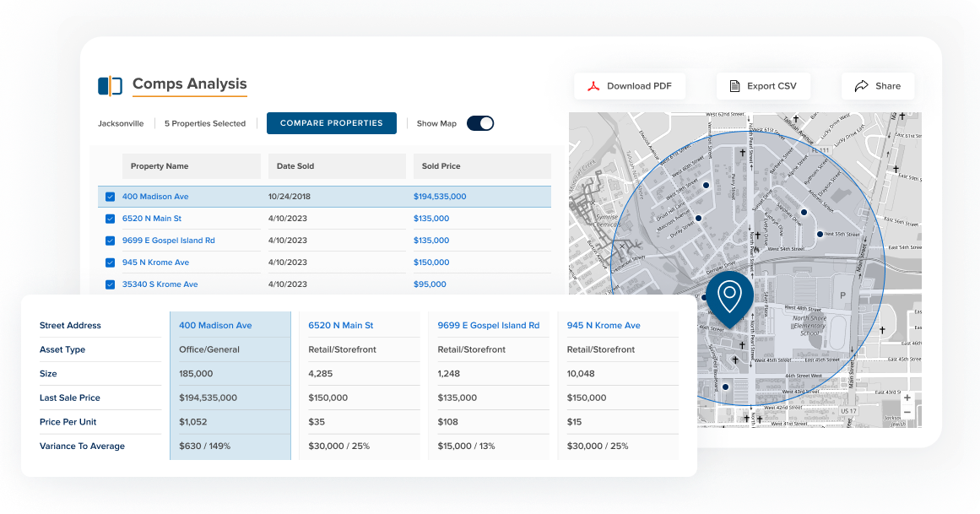Screen dimensions: 980x514
Task: Click the Jacksonville location label
Action: 121,124
